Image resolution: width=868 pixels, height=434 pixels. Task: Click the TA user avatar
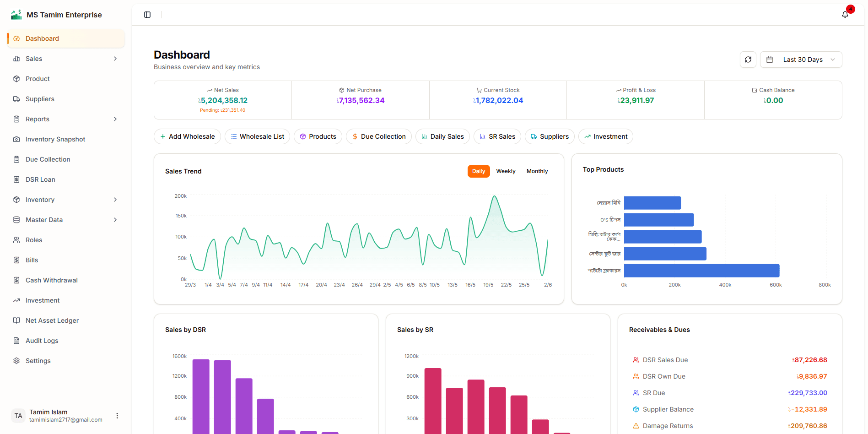click(x=18, y=416)
